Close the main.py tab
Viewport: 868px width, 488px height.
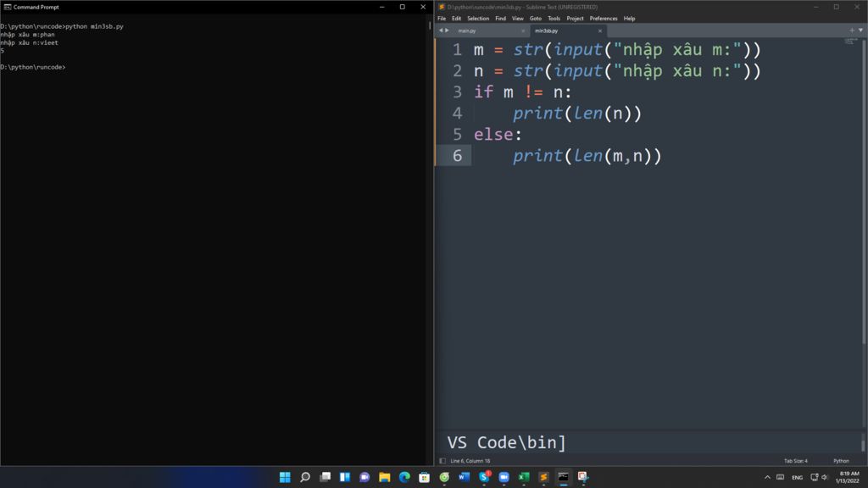coord(523,31)
